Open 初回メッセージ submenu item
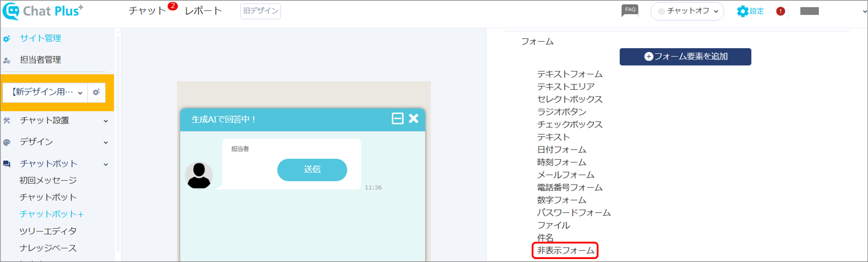The image size is (868, 262). point(48,181)
